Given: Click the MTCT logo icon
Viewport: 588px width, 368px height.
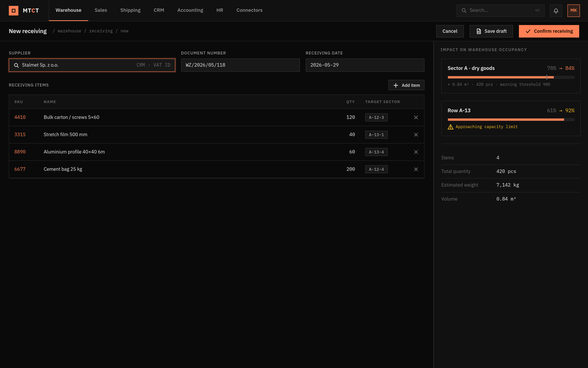Looking at the screenshot, I should (x=14, y=10).
